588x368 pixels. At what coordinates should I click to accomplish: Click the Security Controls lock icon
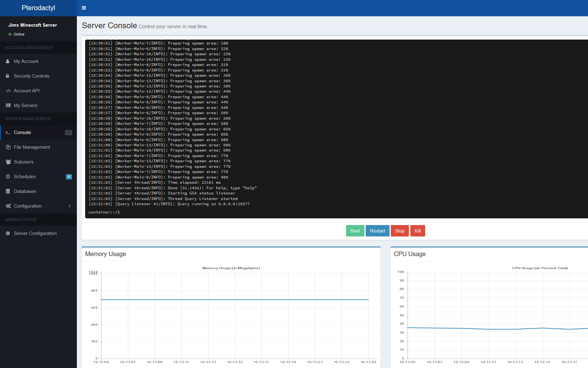point(8,76)
